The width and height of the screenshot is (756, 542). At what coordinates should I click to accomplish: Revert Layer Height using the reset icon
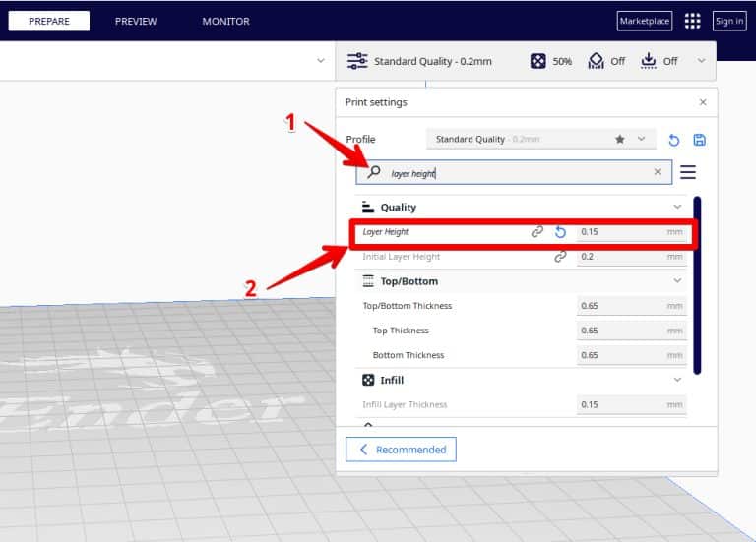[x=560, y=232]
